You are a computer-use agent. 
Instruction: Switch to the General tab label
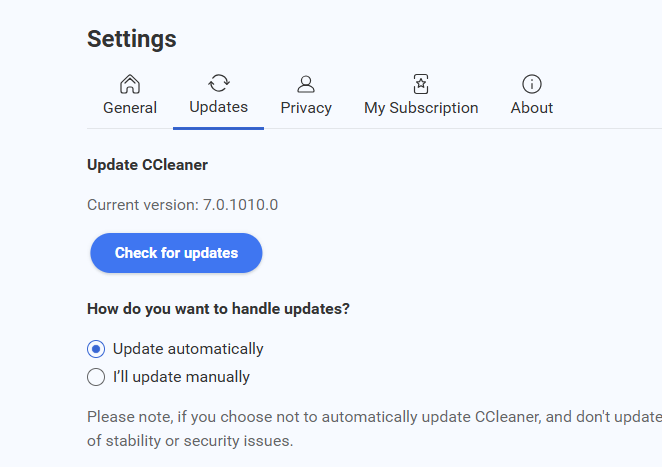point(130,108)
